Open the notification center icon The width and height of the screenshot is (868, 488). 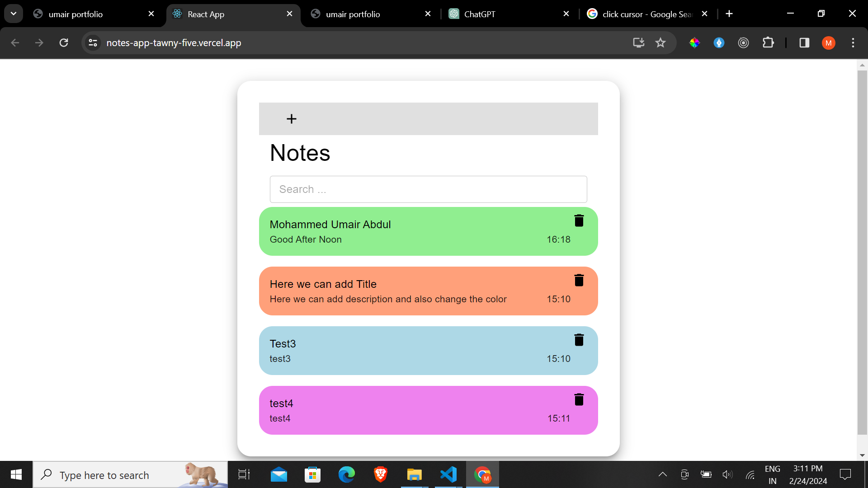845,474
